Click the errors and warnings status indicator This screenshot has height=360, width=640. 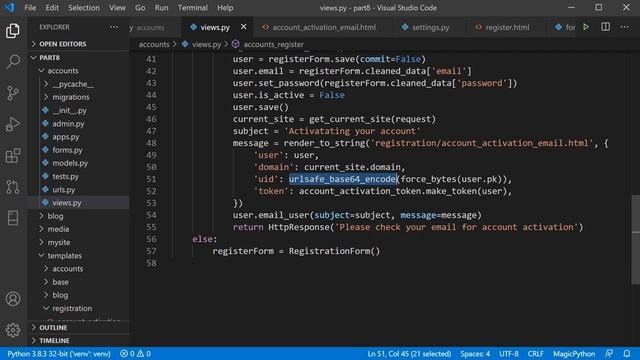tap(135, 353)
